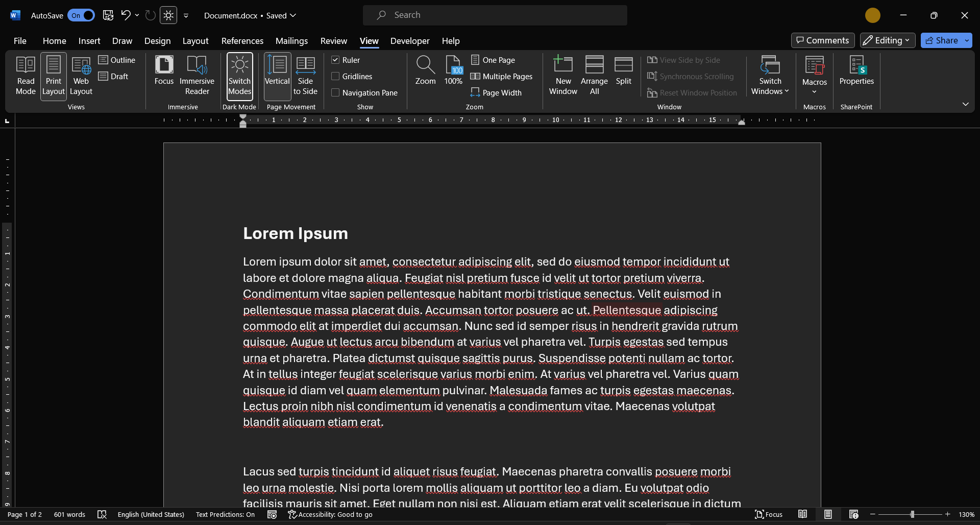Split the document window
The image size is (980, 525).
tap(623, 72)
